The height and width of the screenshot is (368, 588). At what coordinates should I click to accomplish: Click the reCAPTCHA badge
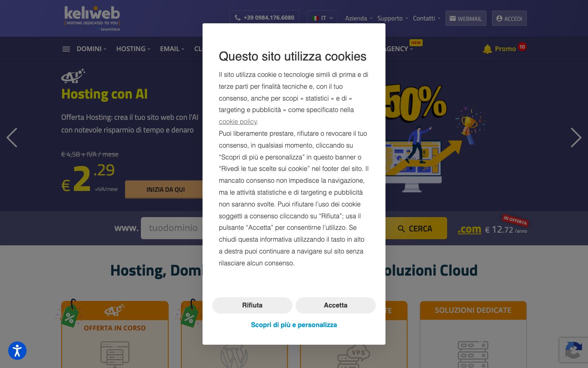point(573,350)
